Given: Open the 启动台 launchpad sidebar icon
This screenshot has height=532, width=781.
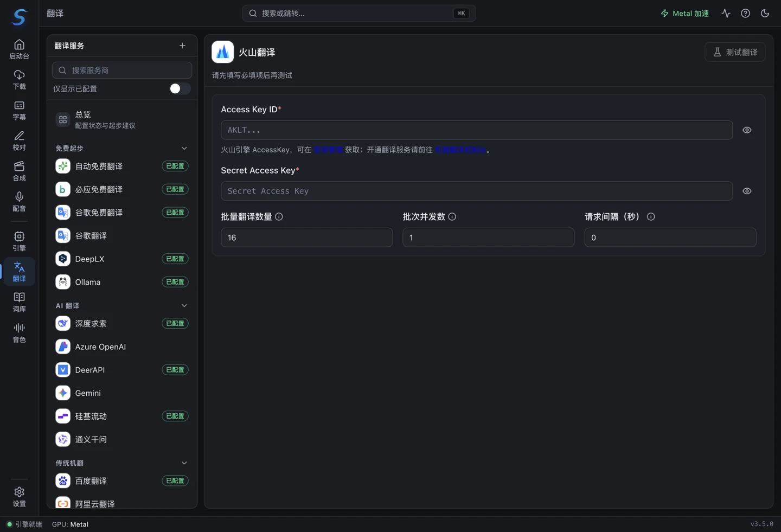Looking at the screenshot, I should click(19, 49).
